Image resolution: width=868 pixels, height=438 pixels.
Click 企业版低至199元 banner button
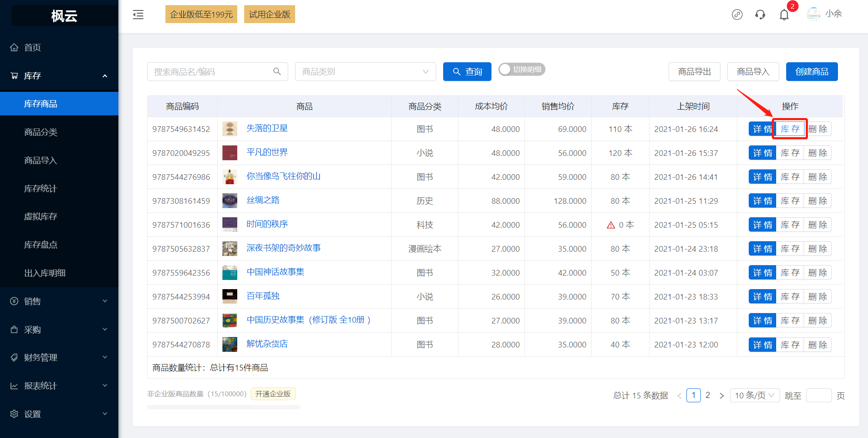coord(201,14)
